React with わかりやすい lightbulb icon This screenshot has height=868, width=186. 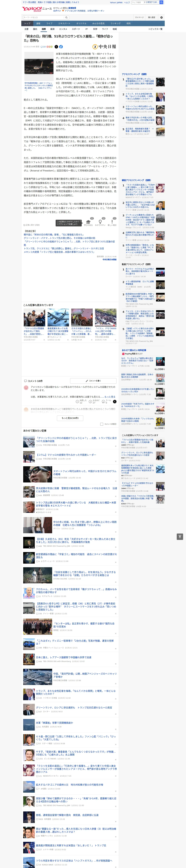click(x=100, y=222)
